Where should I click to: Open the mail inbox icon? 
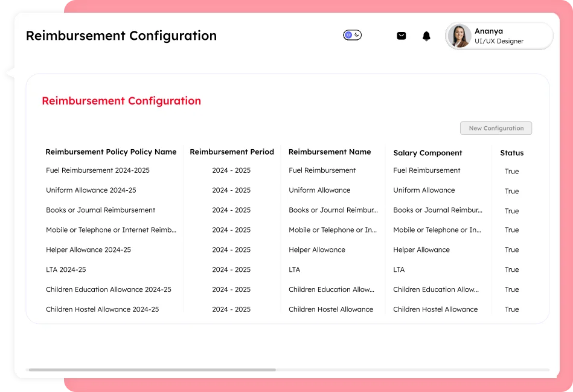click(402, 36)
